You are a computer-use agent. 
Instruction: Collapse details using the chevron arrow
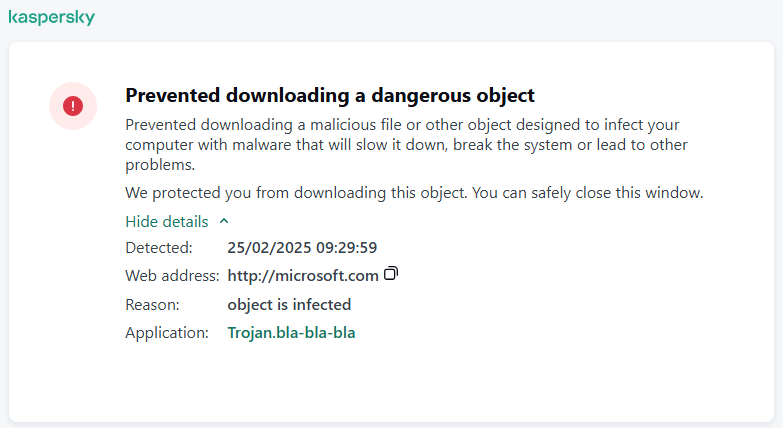point(224,221)
